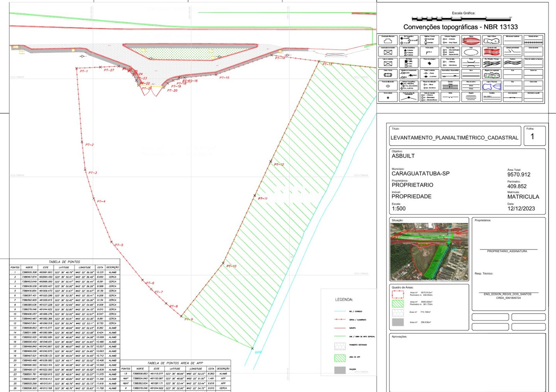Click the green hatch swatch in Quadro de Áreas
This screenshot has width=556, height=392.
point(398,303)
